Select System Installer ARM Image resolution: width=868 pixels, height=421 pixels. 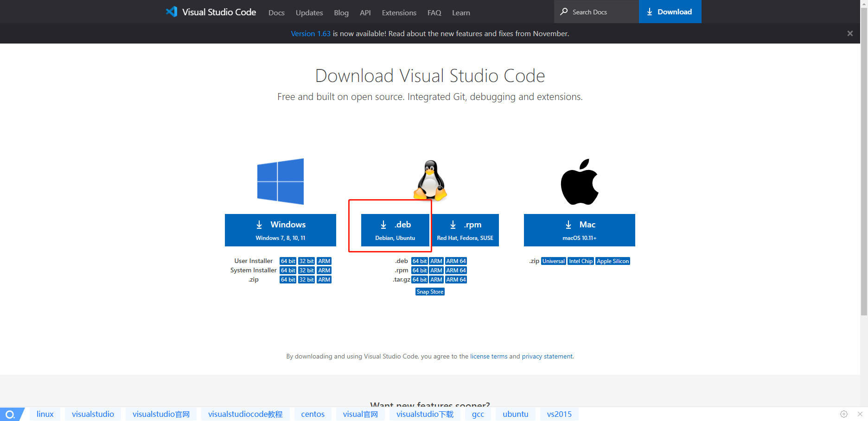tap(324, 270)
